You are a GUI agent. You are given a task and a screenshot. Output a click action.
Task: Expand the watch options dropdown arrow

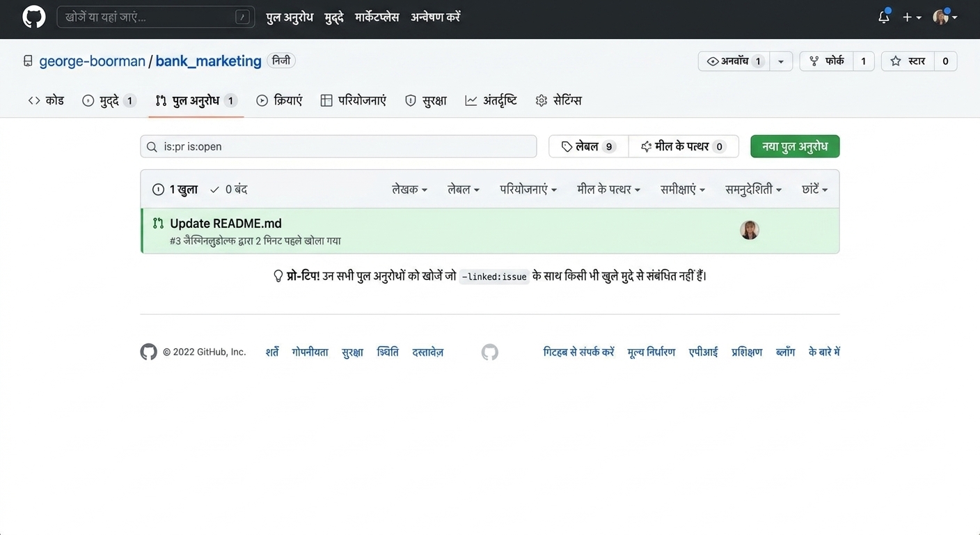pos(781,61)
